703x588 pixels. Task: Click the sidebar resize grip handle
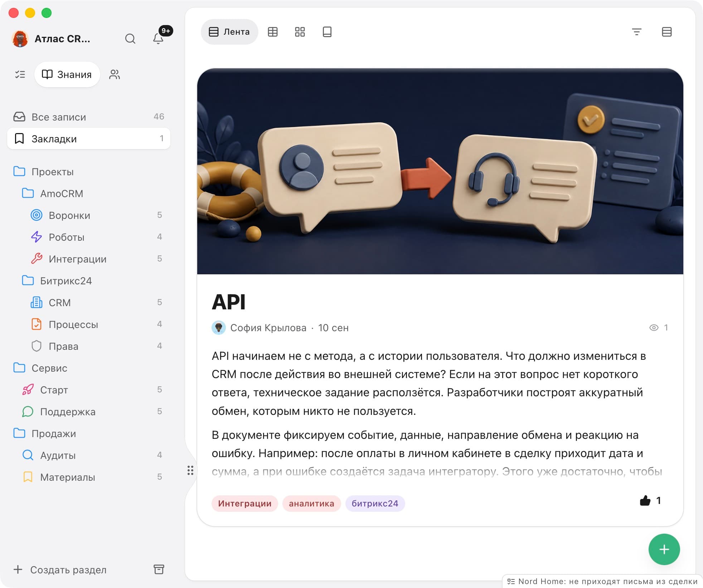click(190, 470)
